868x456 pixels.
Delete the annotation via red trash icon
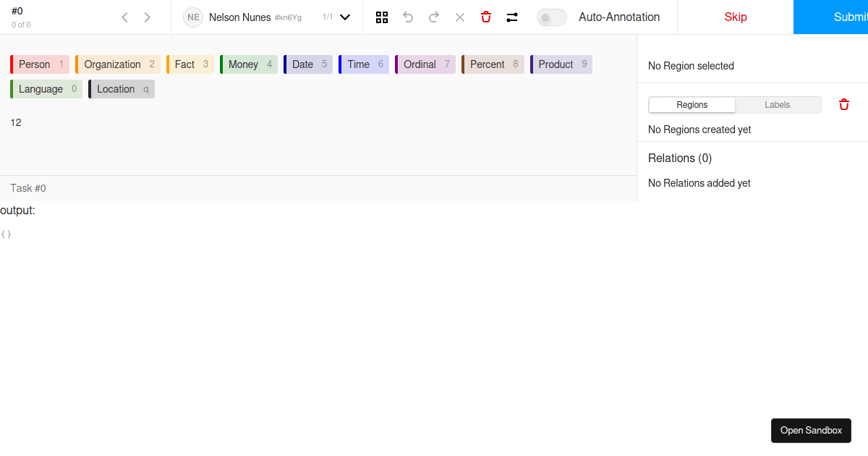485,17
